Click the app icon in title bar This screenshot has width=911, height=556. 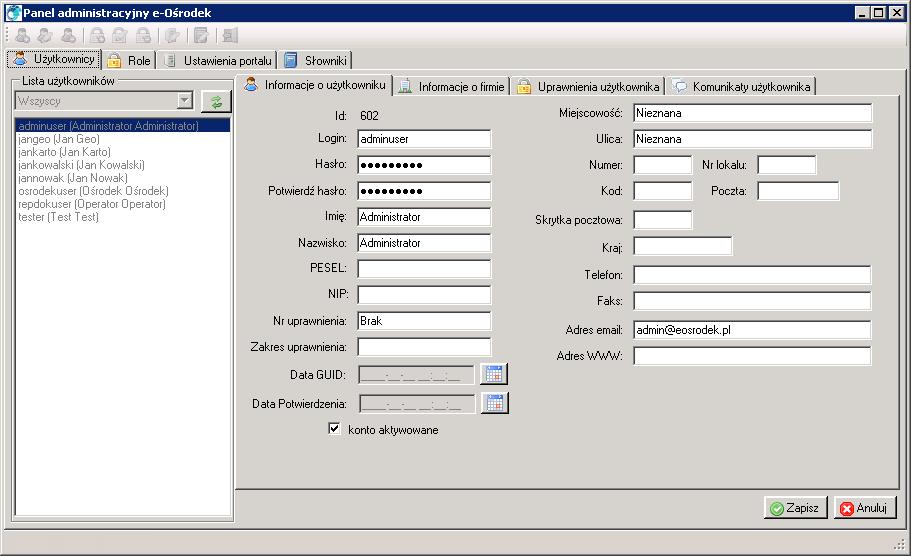[13, 13]
